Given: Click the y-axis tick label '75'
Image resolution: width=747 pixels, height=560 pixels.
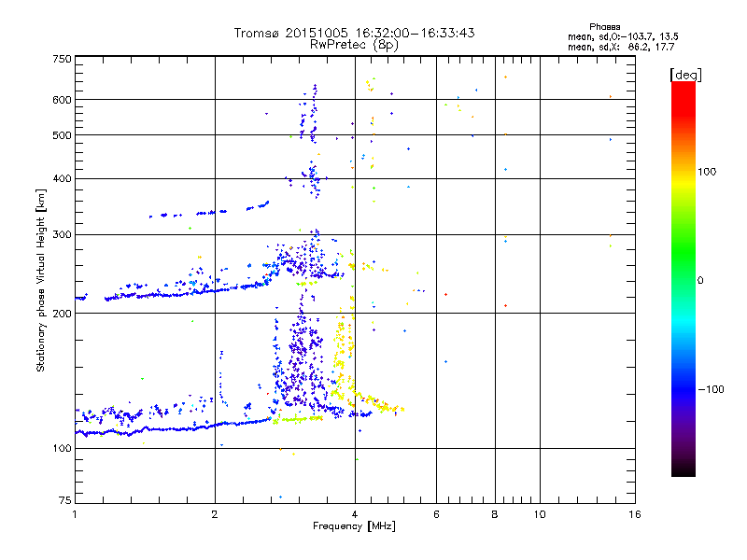Looking at the screenshot, I should pos(65,500).
